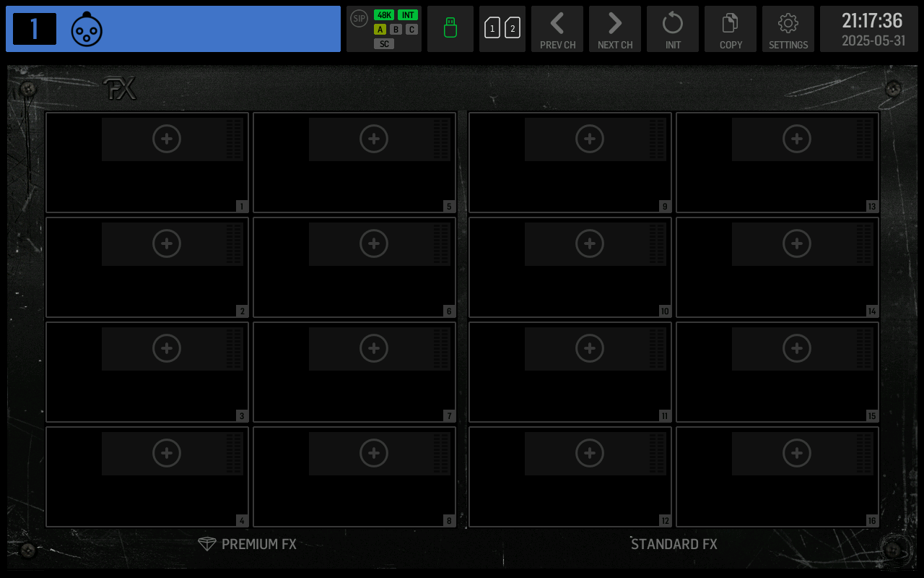Image resolution: width=924 pixels, height=578 pixels.
Task: Toggle the SIP indicator
Action: tap(359, 19)
